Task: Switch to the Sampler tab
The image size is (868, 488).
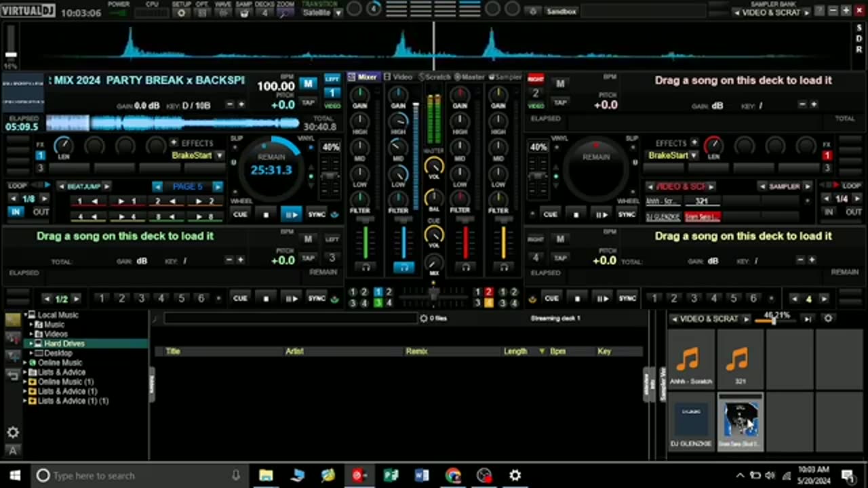Action: 505,77
